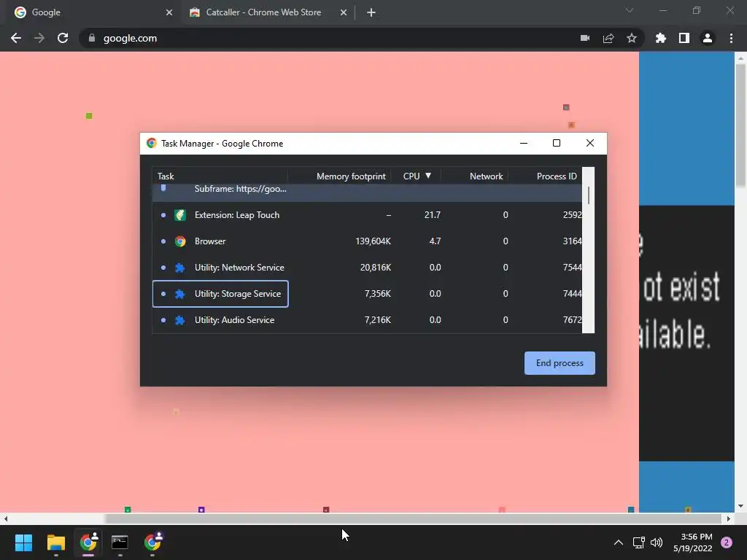
Task: Sort by the CPU column header
Action: pos(416,176)
